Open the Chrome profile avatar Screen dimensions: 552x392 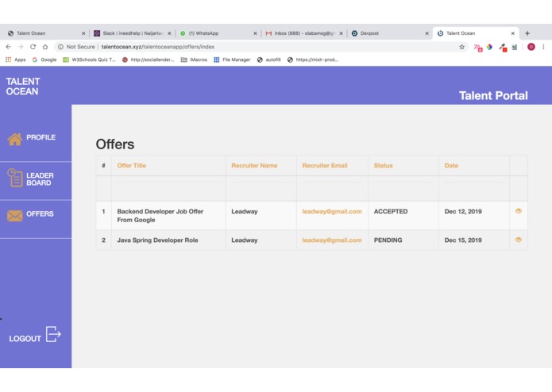coord(531,47)
